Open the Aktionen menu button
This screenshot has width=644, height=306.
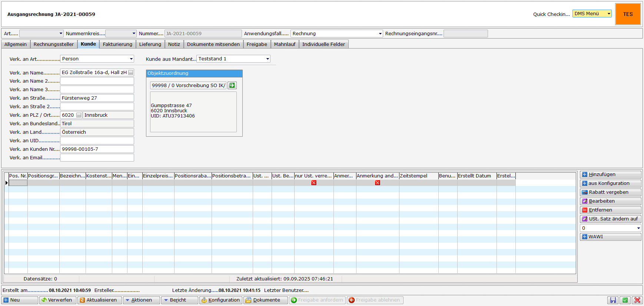point(142,300)
